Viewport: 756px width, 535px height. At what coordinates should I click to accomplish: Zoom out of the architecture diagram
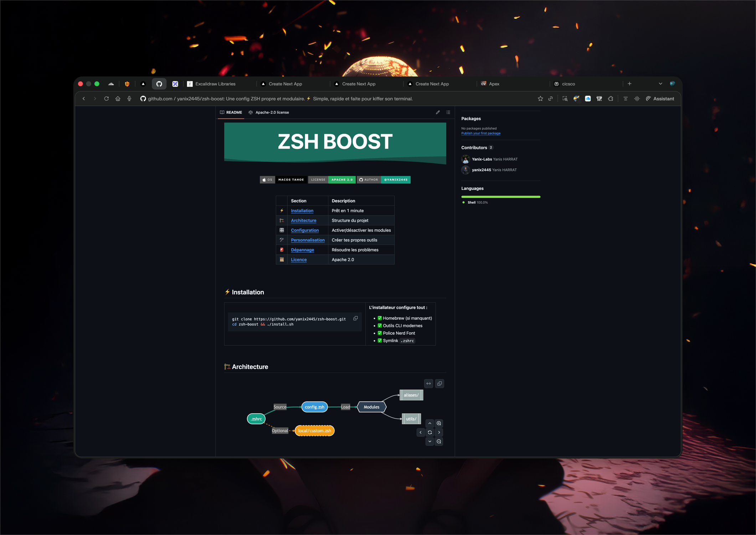coord(439,441)
